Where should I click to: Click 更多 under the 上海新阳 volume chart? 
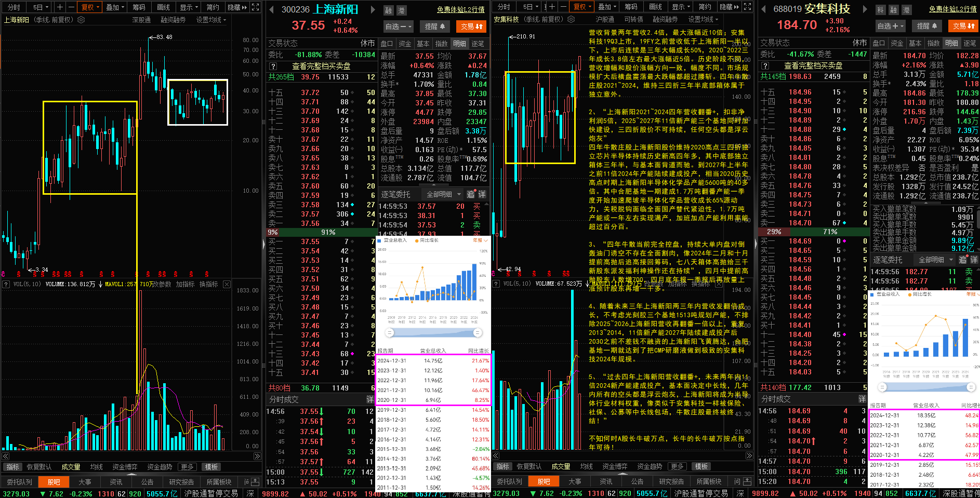188,467
